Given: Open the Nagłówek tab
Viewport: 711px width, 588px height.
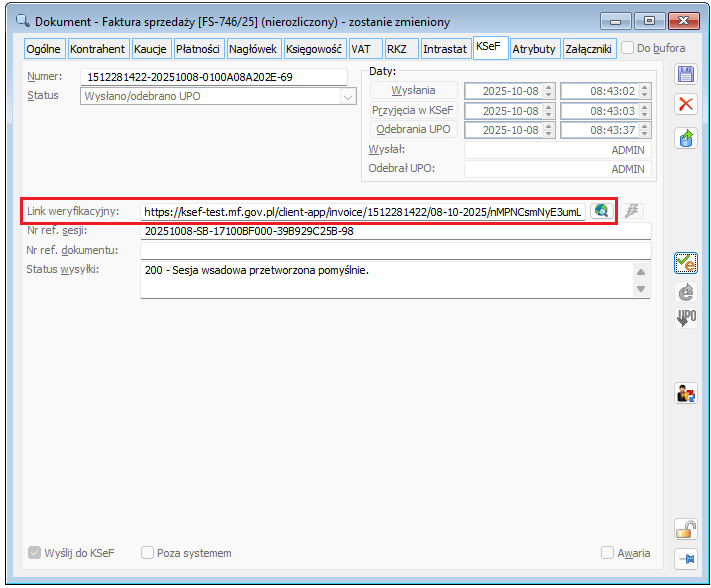Looking at the screenshot, I should [x=253, y=49].
